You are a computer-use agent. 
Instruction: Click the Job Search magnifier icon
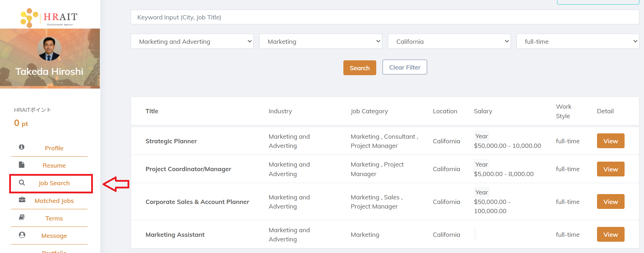pyautogui.click(x=22, y=183)
